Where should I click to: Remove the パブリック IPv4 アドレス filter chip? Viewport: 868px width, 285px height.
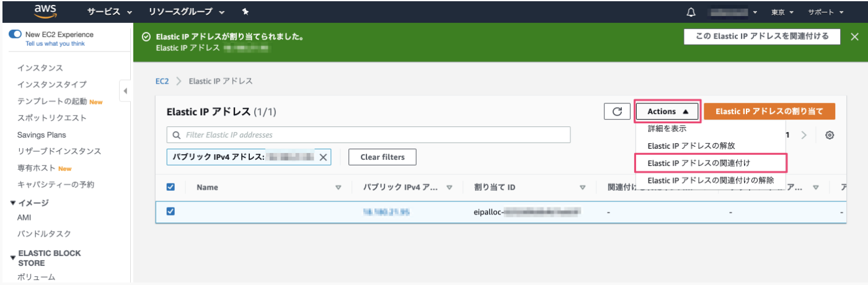[x=323, y=157]
